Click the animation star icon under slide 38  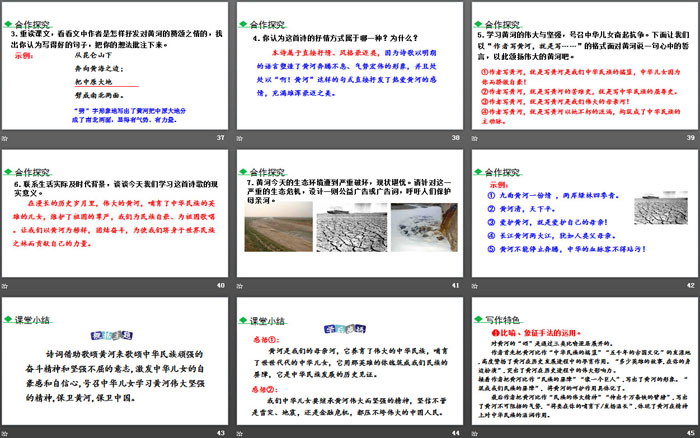240,138
